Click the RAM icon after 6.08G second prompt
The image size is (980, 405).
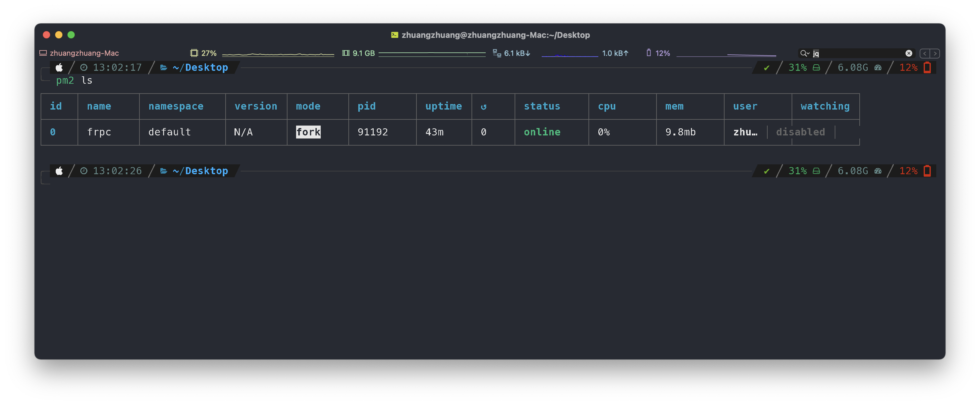pos(878,171)
